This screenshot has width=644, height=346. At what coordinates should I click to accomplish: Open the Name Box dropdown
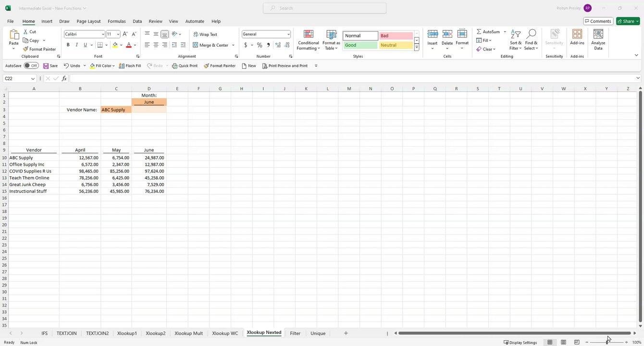click(x=33, y=78)
